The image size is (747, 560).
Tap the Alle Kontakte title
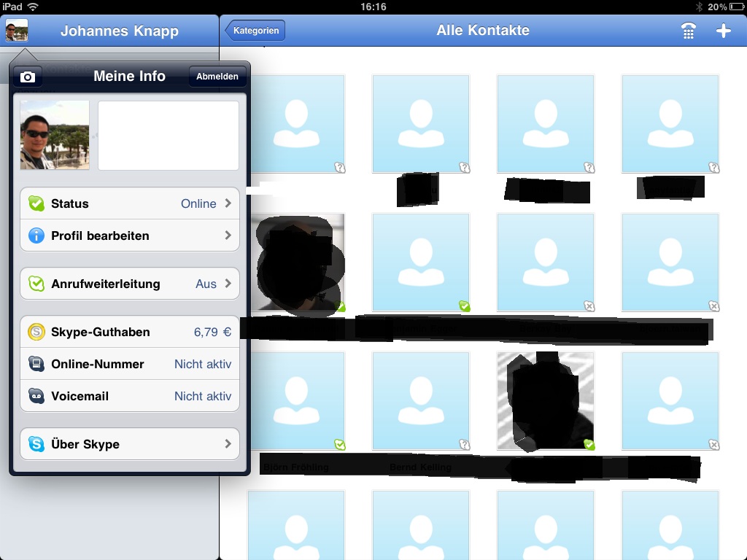483,30
